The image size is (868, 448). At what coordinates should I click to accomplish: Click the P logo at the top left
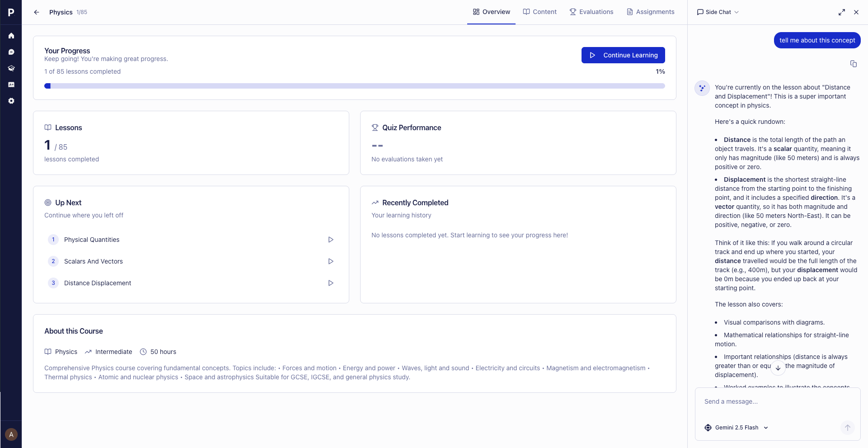(11, 12)
